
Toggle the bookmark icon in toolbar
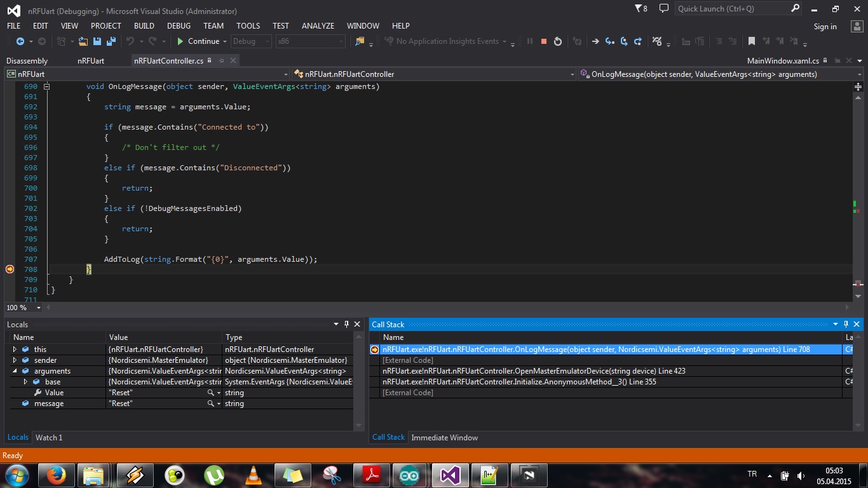pyautogui.click(x=752, y=41)
